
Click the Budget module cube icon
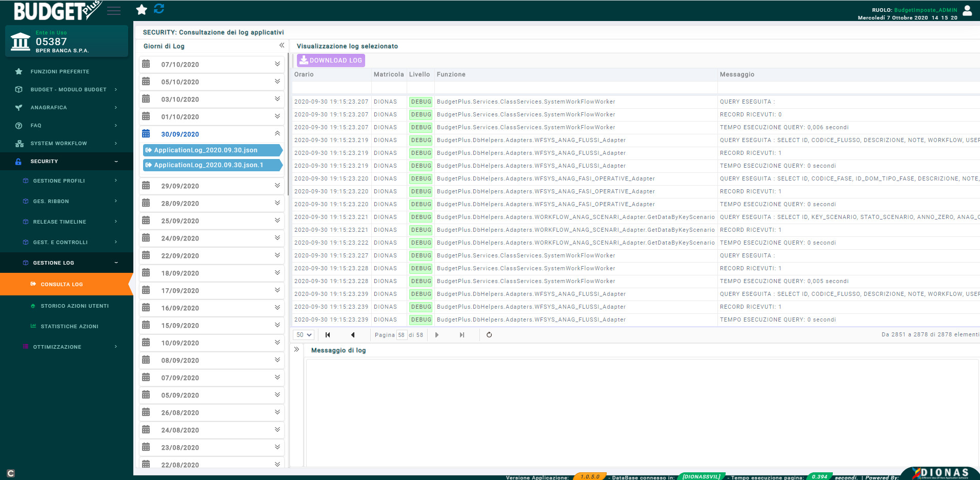(19, 90)
